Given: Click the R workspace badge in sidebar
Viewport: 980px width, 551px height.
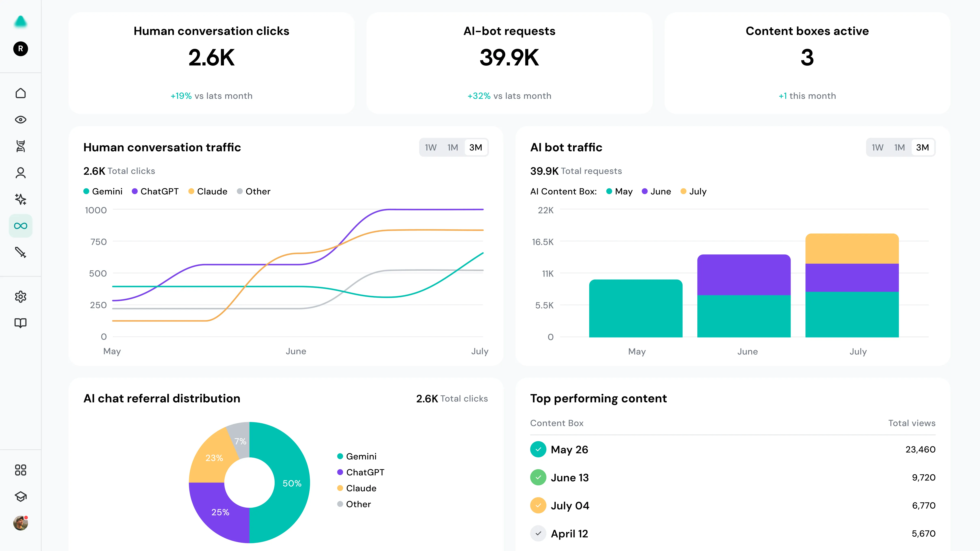Looking at the screenshot, I should point(20,49).
